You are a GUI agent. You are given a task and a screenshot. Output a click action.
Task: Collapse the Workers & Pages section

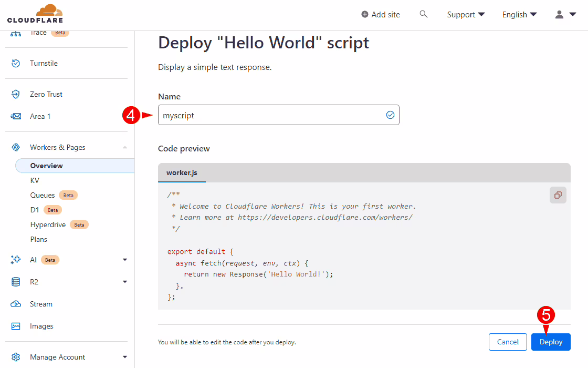125,147
